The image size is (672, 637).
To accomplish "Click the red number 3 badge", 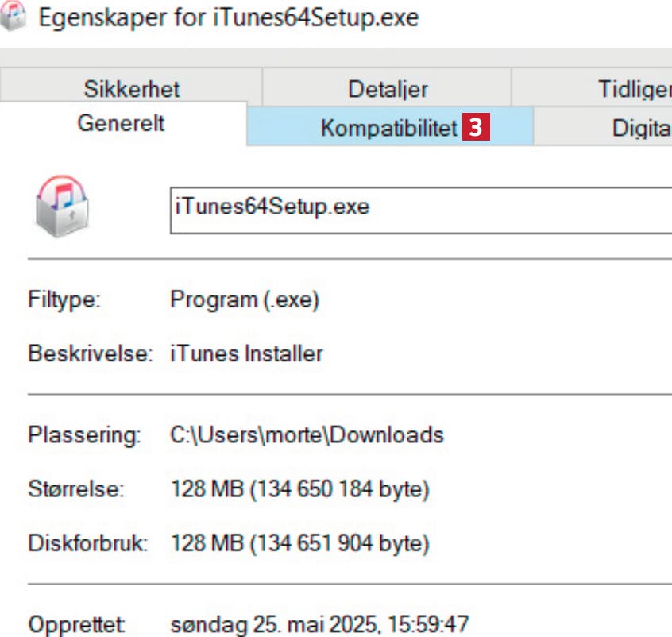I will [475, 128].
